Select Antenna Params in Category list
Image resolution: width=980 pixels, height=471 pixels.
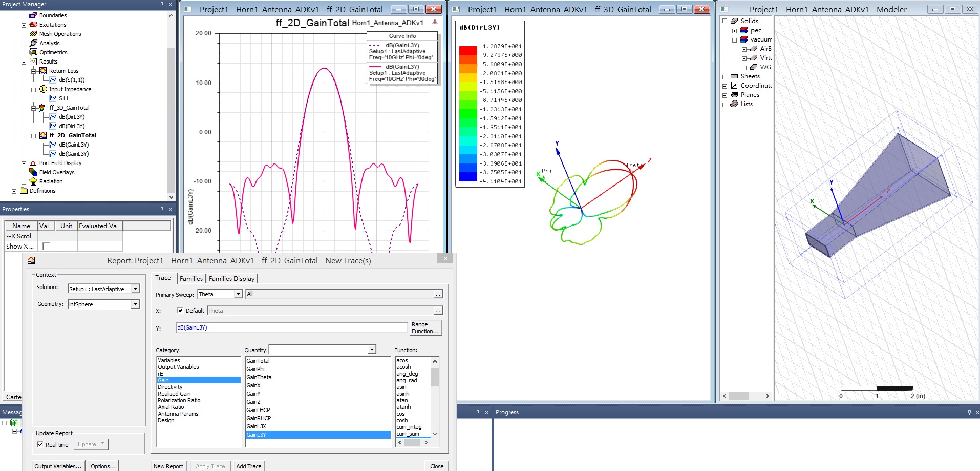(199, 414)
